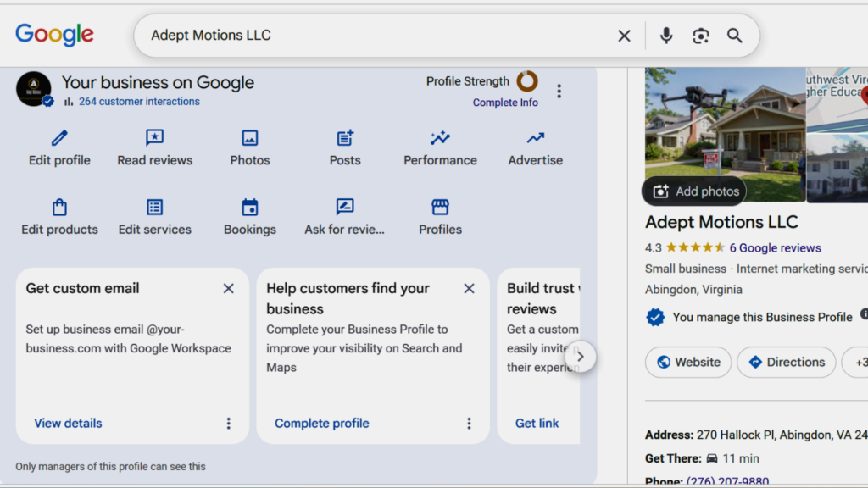Image resolution: width=868 pixels, height=488 pixels.
Task: Open Performance sparkline icon
Action: pyautogui.click(x=440, y=137)
